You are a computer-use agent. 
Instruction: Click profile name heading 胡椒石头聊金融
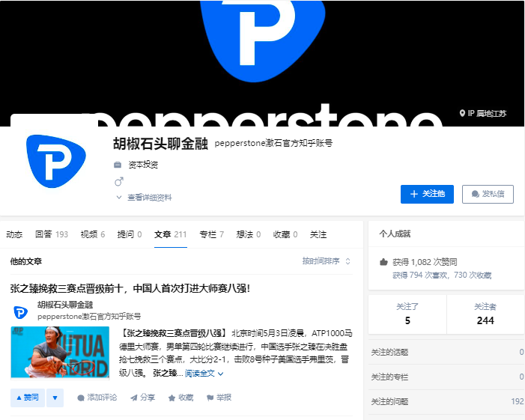[160, 144]
